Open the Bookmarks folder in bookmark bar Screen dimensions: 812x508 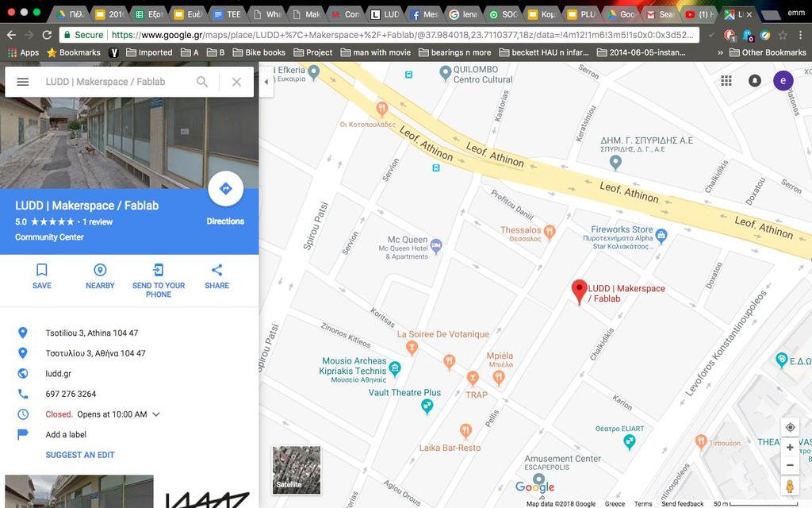[74, 52]
